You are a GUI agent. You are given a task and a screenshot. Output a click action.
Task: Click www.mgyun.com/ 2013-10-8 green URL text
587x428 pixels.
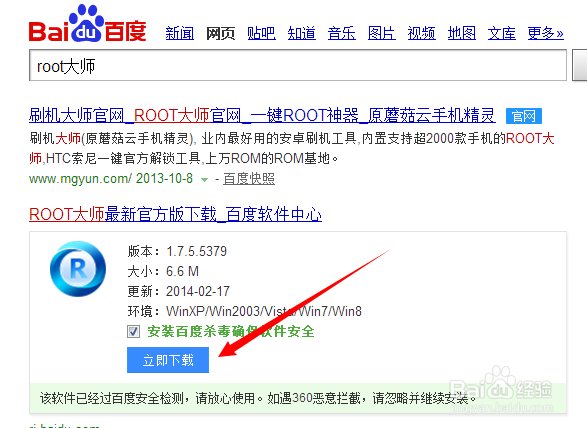111,179
